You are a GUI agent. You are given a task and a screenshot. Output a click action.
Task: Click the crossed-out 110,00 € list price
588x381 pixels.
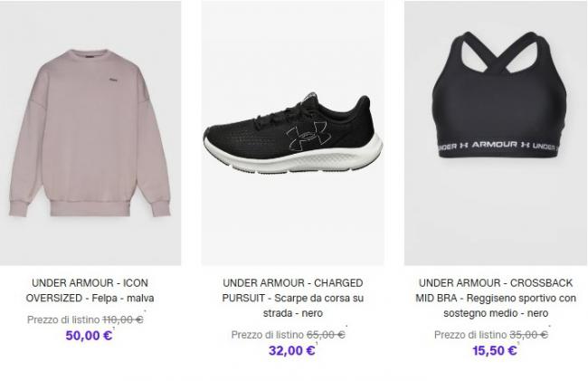click(123, 319)
